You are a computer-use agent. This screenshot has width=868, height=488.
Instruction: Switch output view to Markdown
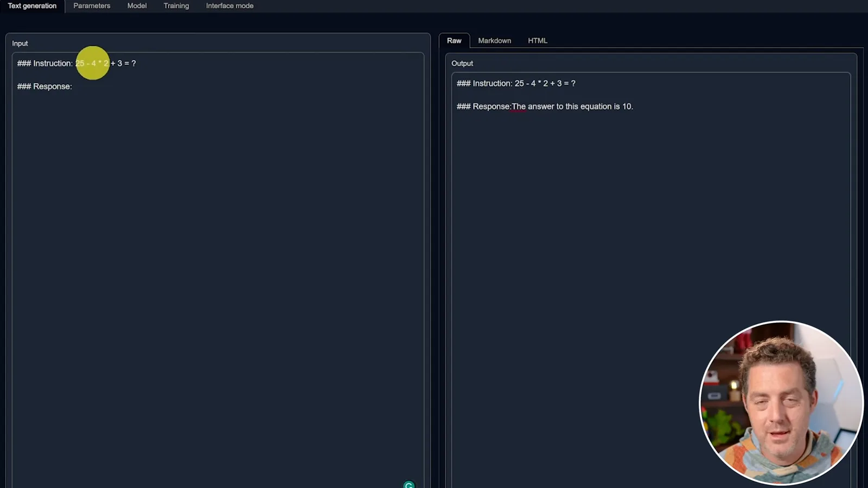click(x=494, y=41)
